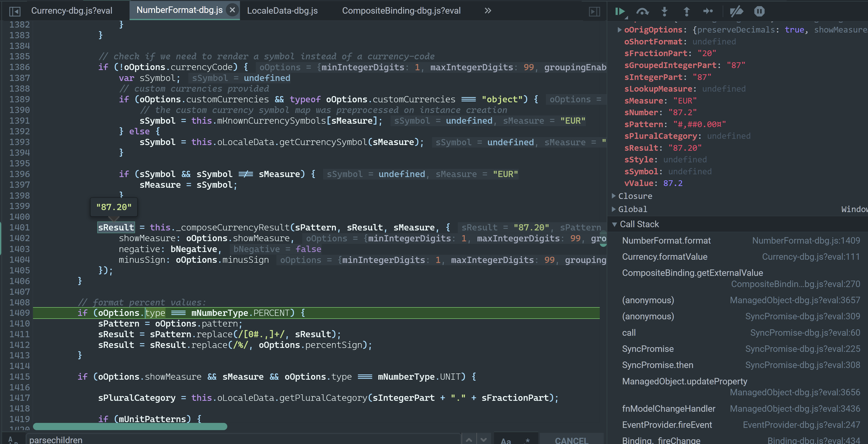Click the NumberFormat.format call stack entry
Screen dimensions: 868x444
point(666,240)
